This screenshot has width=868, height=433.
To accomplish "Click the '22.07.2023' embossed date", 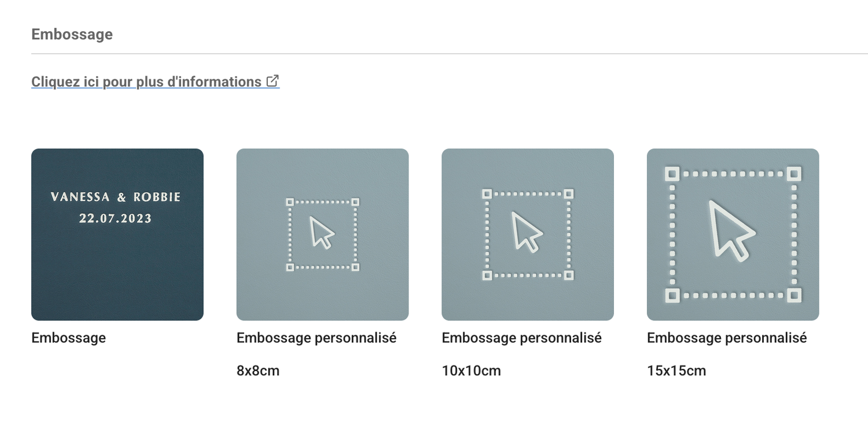I will (x=116, y=219).
